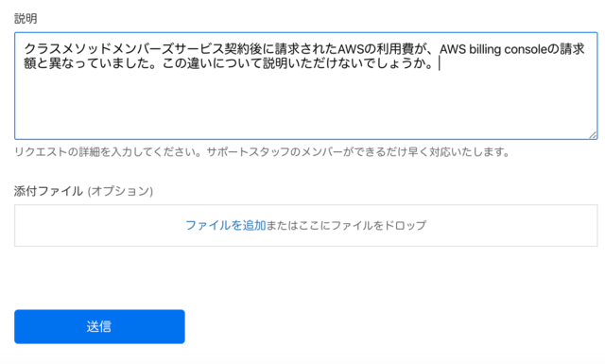The width and height of the screenshot is (605, 364).
Task: Click the 添付ファイル field label
Action: click(48, 191)
